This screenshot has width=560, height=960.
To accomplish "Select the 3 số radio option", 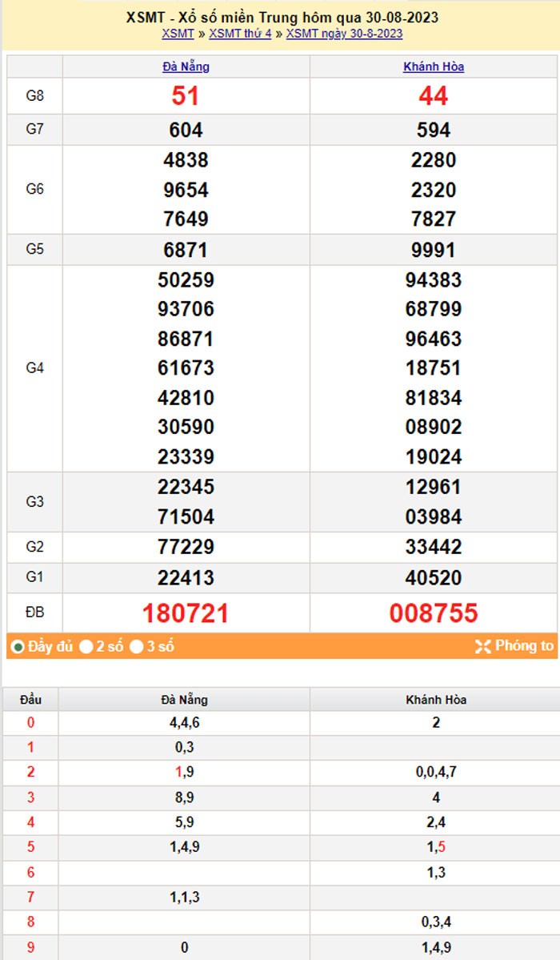I will (x=137, y=647).
